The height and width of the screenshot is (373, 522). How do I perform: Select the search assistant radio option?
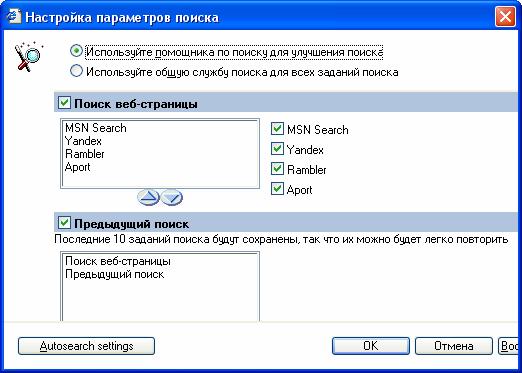[76, 51]
